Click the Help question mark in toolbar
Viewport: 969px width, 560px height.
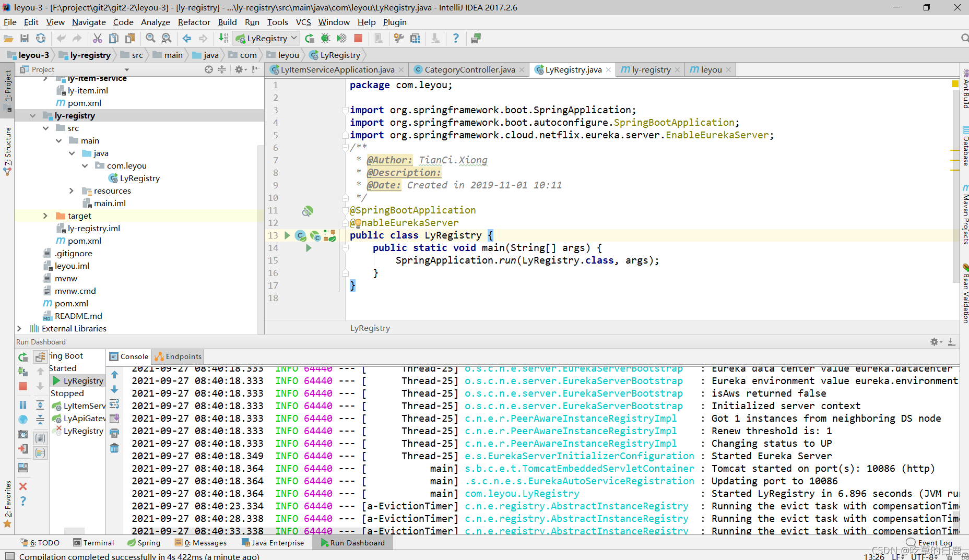456,38
